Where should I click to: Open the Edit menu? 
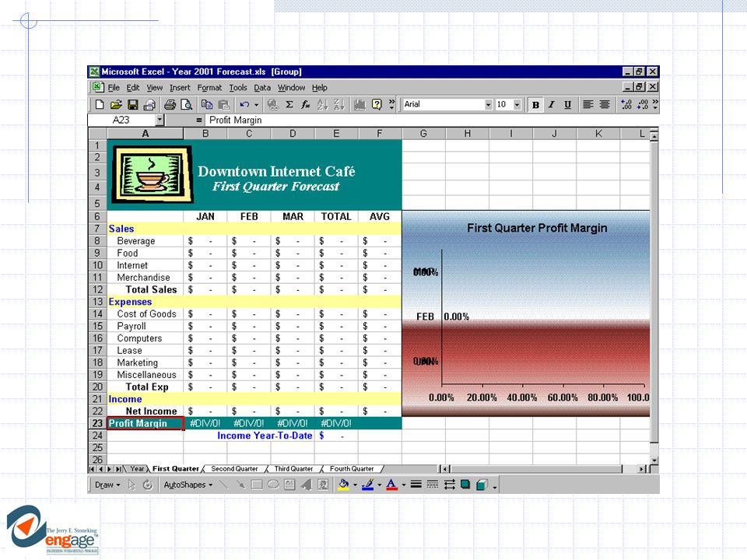133,88
